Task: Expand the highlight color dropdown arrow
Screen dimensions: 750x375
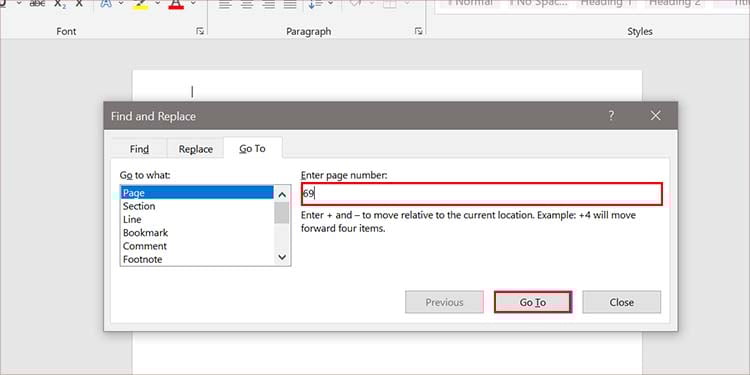Action: (157, 3)
